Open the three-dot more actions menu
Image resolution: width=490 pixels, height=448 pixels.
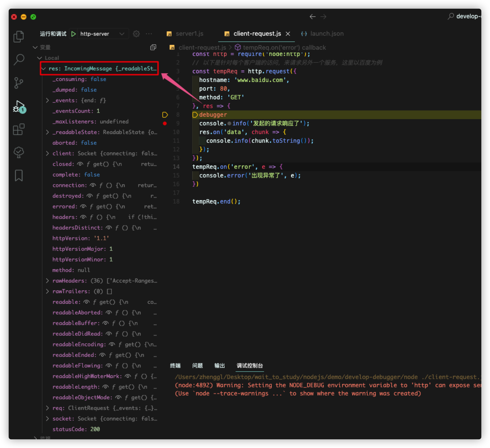tap(149, 34)
